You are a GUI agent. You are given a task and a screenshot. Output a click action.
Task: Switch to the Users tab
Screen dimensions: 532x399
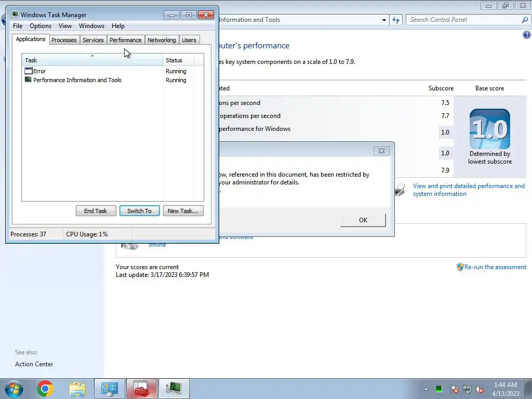pos(189,40)
